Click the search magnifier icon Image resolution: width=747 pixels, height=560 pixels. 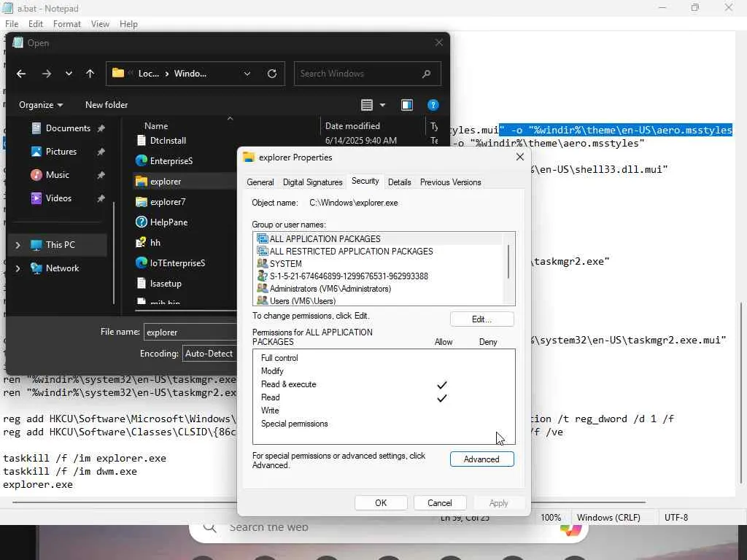click(x=426, y=74)
